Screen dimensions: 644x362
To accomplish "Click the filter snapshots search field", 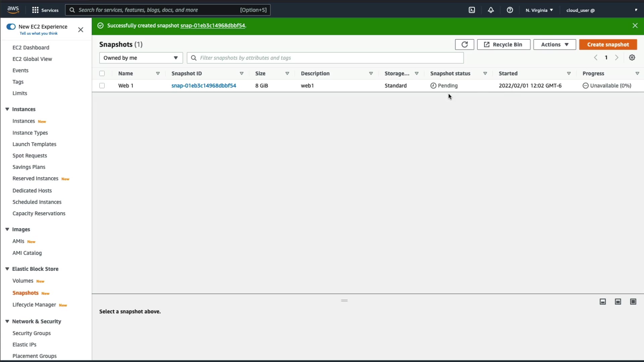I will pyautogui.click(x=325, y=58).
